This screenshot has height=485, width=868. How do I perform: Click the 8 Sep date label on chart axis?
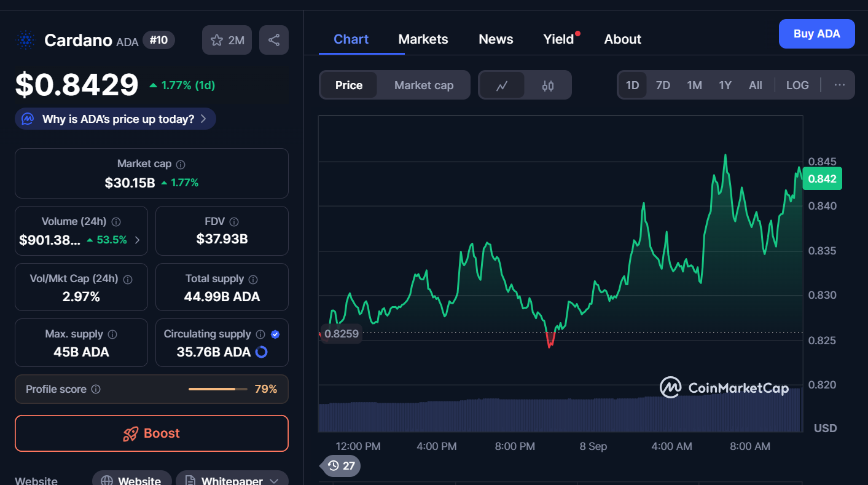point(593,446)
